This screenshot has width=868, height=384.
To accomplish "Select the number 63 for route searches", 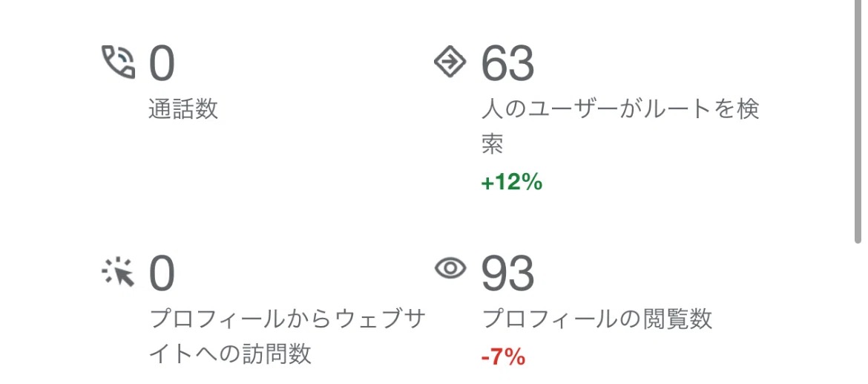I will 507,64.
